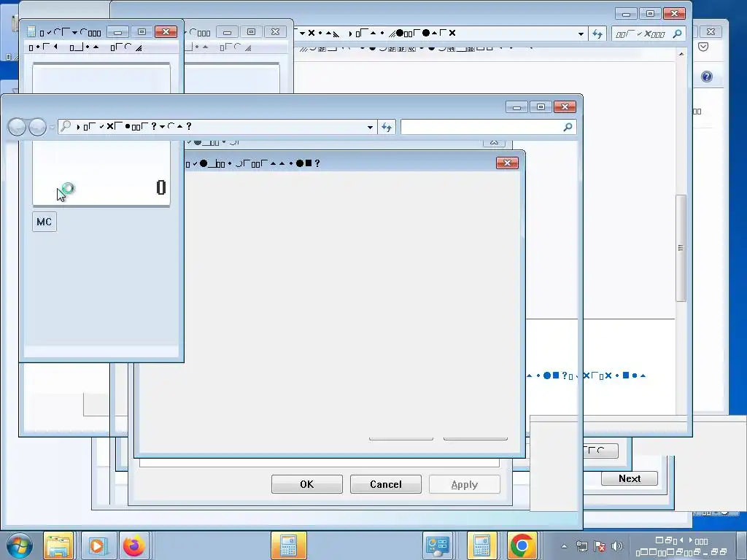Close the empty gray dialog window

(508, 163)
